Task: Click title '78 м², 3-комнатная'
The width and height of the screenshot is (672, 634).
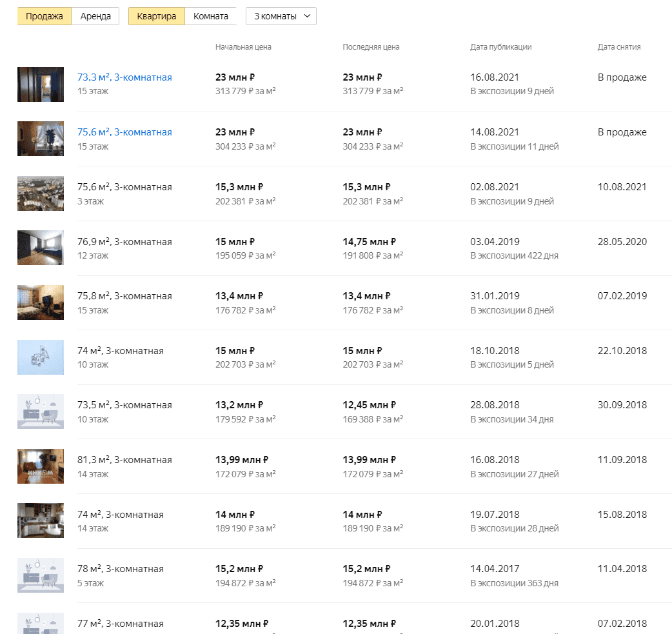Action: [121, 568]
